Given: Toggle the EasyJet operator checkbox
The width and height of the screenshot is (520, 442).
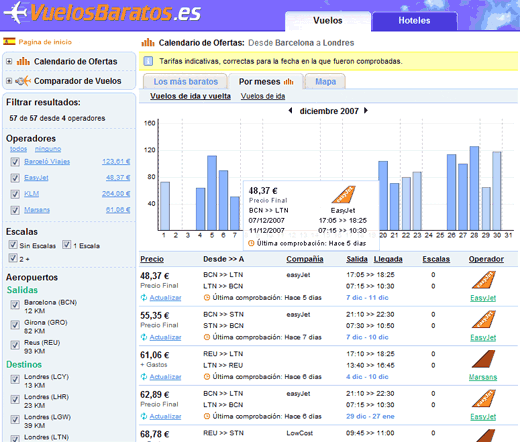Looking at the screenshot, I should [x=15, y=178].
